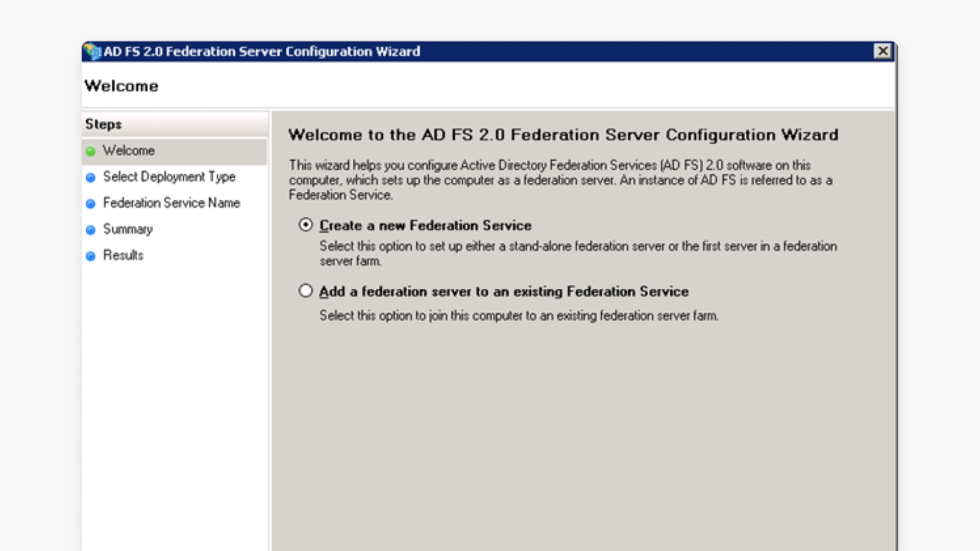Viewport: 980px width, 551px height.
Task: Open the Welcome step in sidebar
Action: coord(175,151)
